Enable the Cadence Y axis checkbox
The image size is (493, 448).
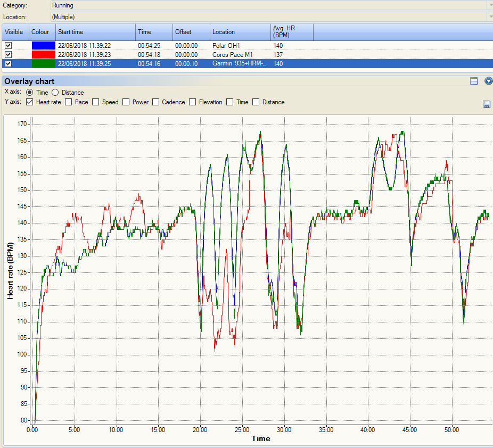tap(155, 102)
